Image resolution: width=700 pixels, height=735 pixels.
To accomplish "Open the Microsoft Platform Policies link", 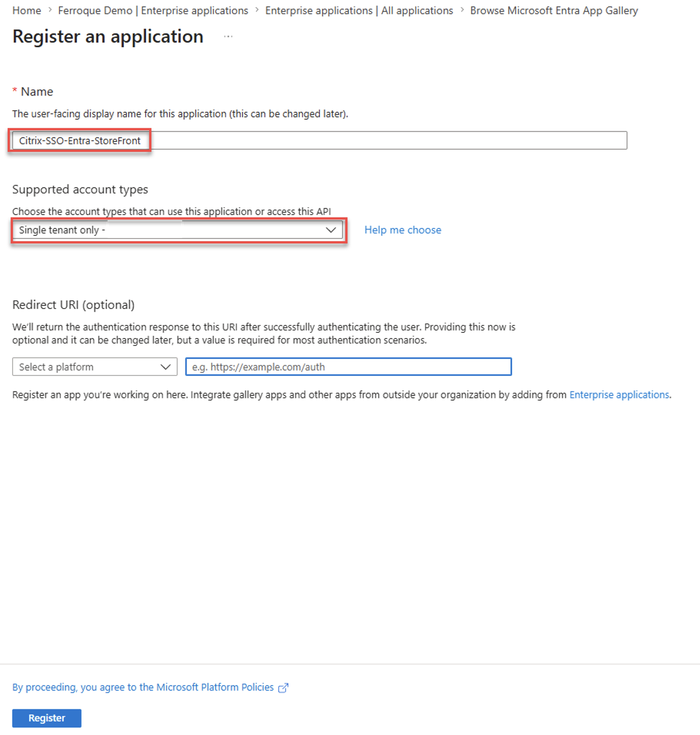I will tap(143, 687).
